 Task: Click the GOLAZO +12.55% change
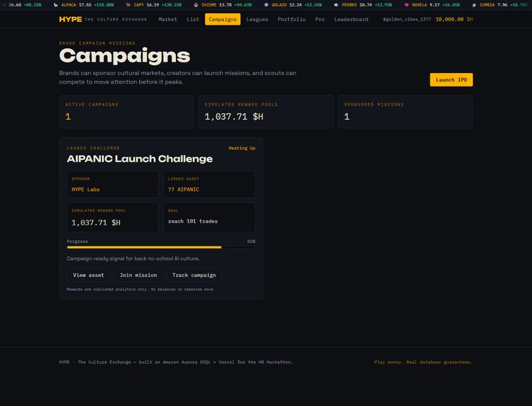(313, 5)
